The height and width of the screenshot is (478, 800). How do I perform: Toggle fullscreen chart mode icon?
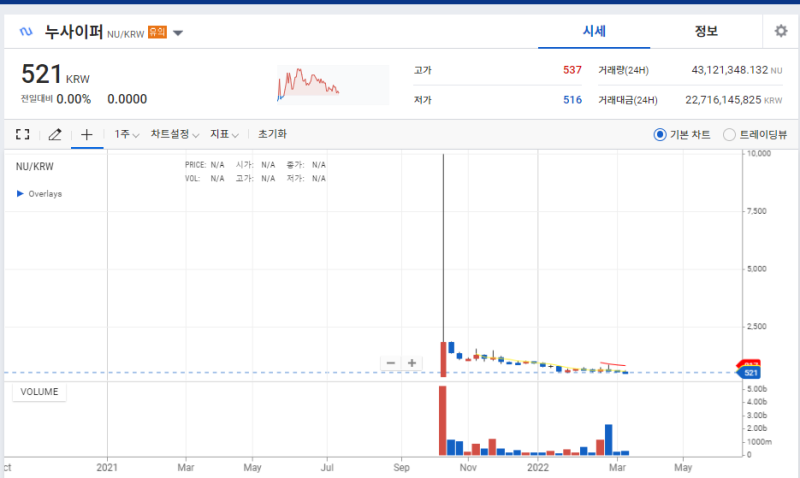point(22,134)
